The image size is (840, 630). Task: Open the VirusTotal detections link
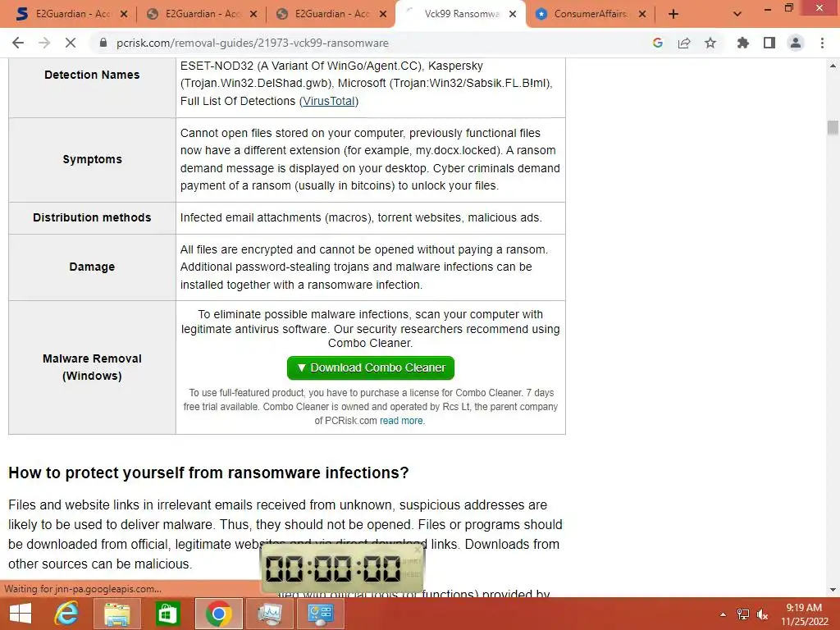pos(329,101)
